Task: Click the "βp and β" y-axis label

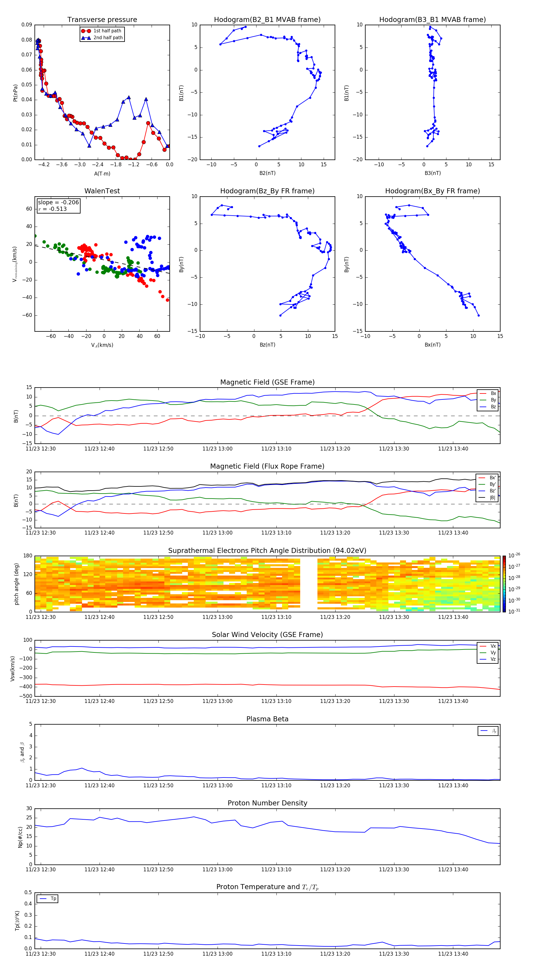Action: pos(23,753)
